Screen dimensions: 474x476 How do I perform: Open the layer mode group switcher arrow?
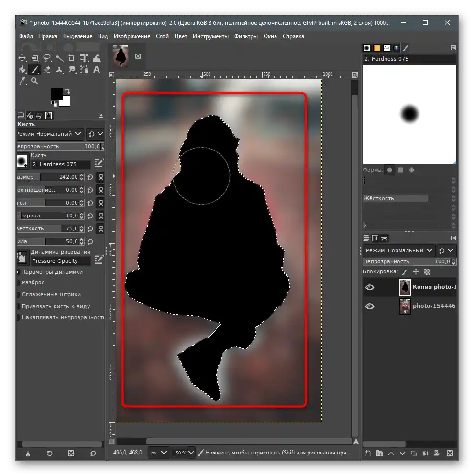[x=446, y=250]
